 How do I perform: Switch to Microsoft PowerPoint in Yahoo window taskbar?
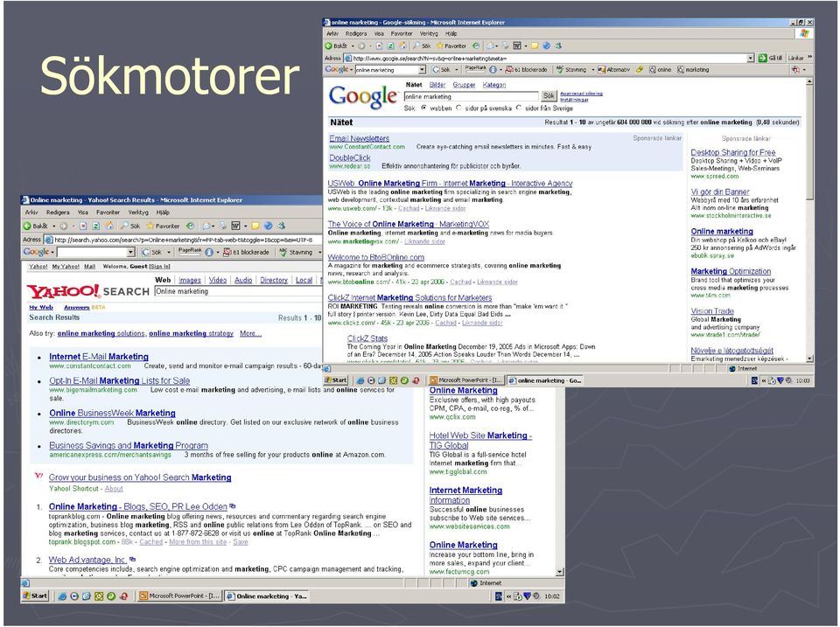point(178,596)
